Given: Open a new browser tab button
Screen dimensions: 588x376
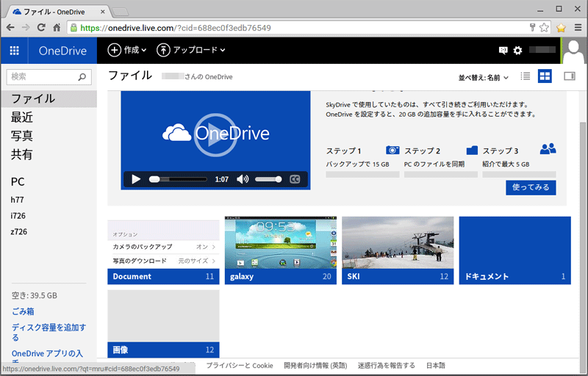Looking at the screenshot, I should point(120,12).
